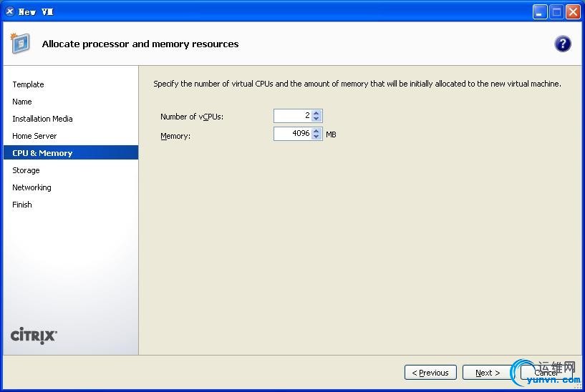
Task: Click the Number of vCPUs input field
Action: click(x=294, y=116)
